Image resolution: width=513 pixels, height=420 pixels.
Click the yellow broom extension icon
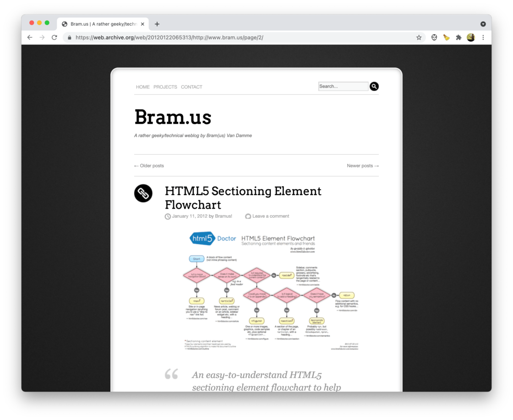coord(446,37)
